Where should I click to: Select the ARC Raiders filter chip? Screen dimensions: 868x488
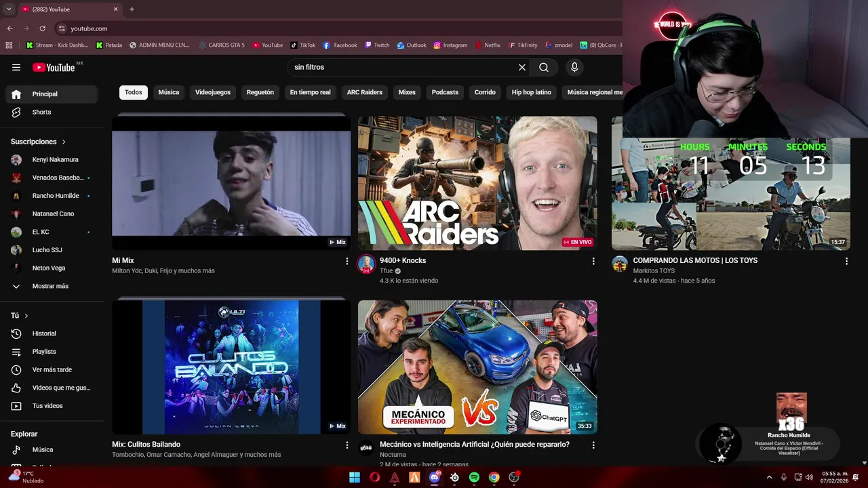click(x=365, y=92)
